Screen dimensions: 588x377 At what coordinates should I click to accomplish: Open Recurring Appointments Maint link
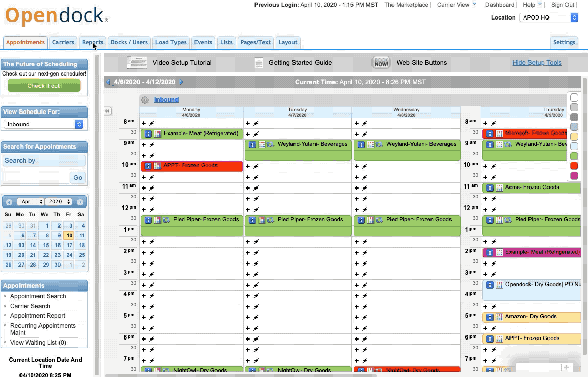43,329
